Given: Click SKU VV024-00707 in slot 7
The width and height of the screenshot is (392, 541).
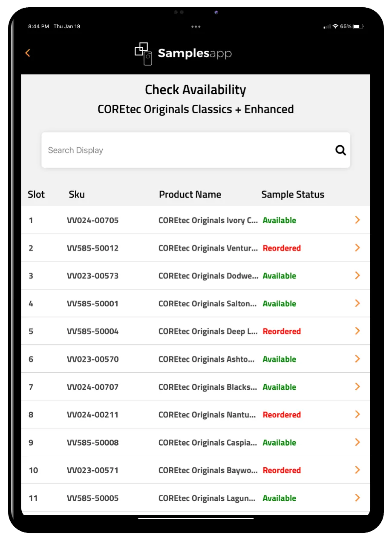Looking at the screenshot, I should [x=92, y=387].
